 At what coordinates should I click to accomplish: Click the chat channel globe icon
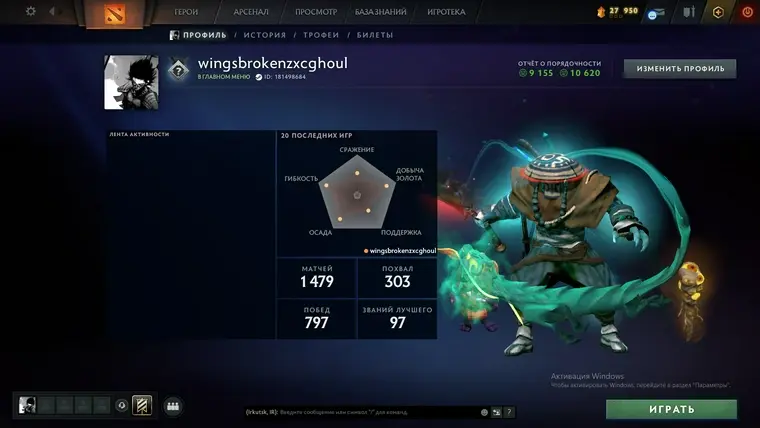(x=484, y=412)
